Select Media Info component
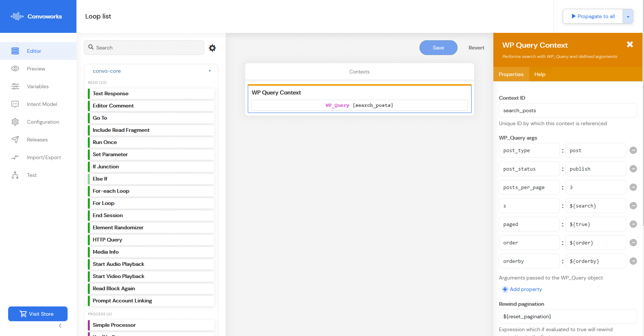 click(151, 252)
